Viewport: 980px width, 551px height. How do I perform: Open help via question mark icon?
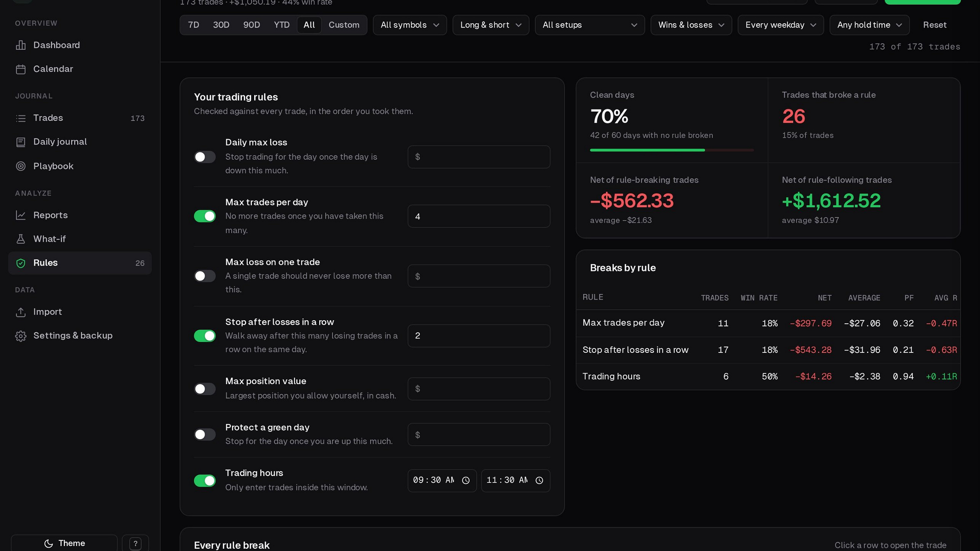coord(135,543)
